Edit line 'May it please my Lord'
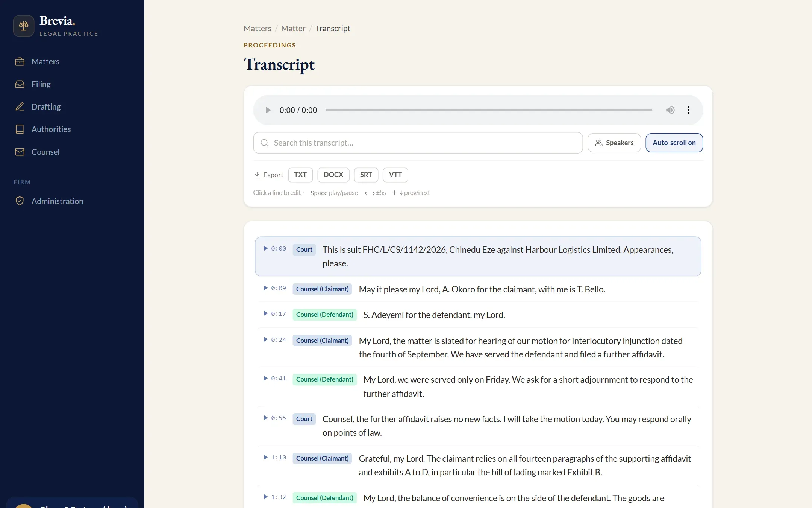 [x=482, y=289]
